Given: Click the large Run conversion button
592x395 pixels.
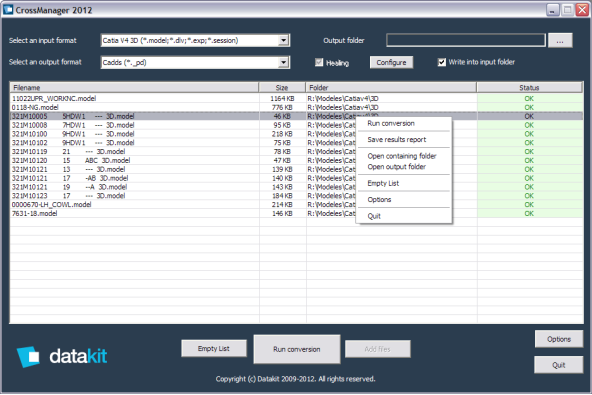Looking at the screenshot, I should pos(297,349).
